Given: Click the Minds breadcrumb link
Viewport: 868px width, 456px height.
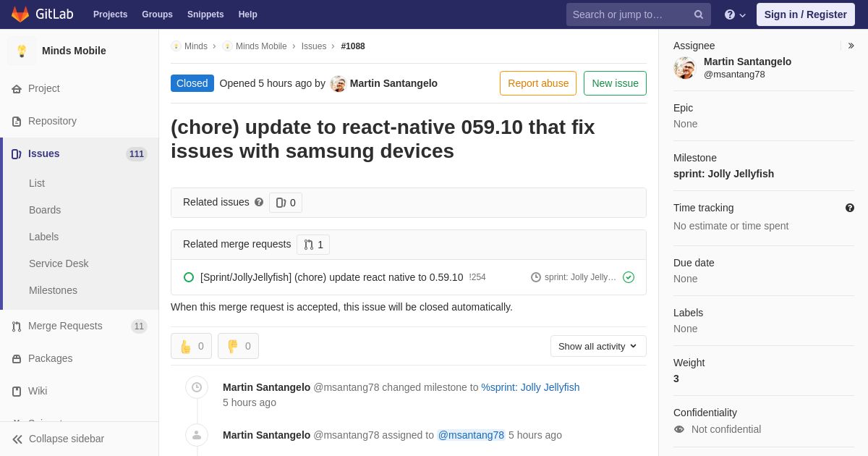Looking at the screenshot, I should (x=196, y=46).
